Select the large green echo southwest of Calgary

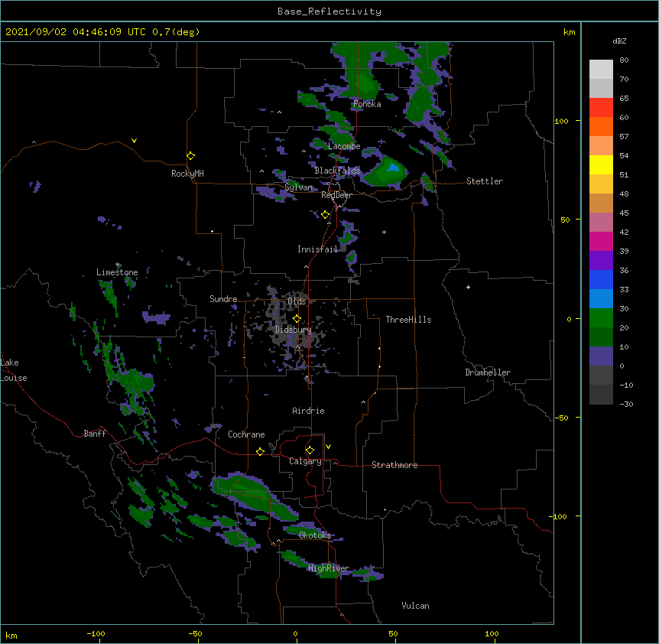tap(252, 496)
